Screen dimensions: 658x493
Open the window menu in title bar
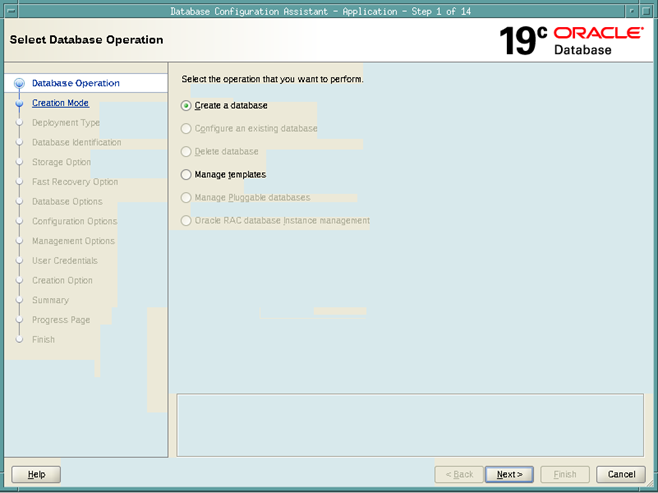(x=11, y=11)
